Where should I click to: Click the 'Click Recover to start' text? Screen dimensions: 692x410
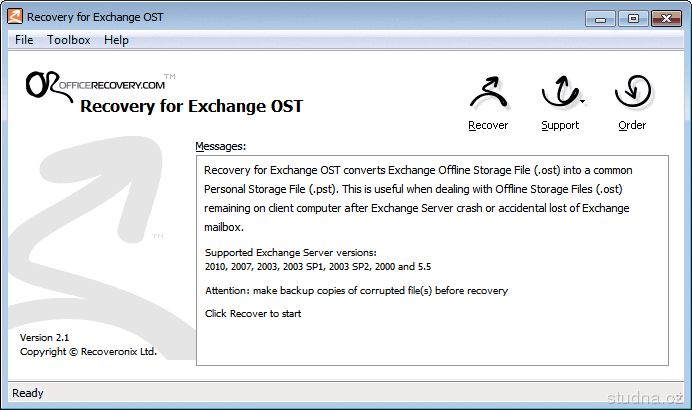coord(253,313)
